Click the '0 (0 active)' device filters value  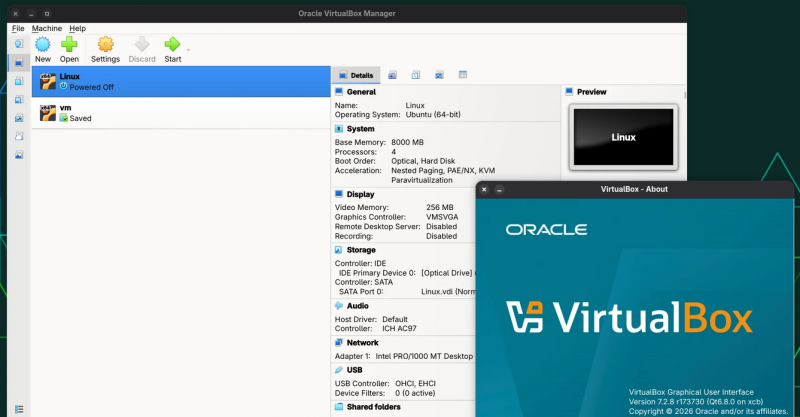(415, 393)
